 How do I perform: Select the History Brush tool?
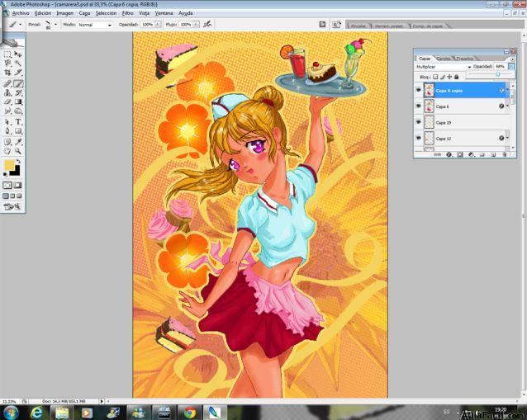pos(18,92)
